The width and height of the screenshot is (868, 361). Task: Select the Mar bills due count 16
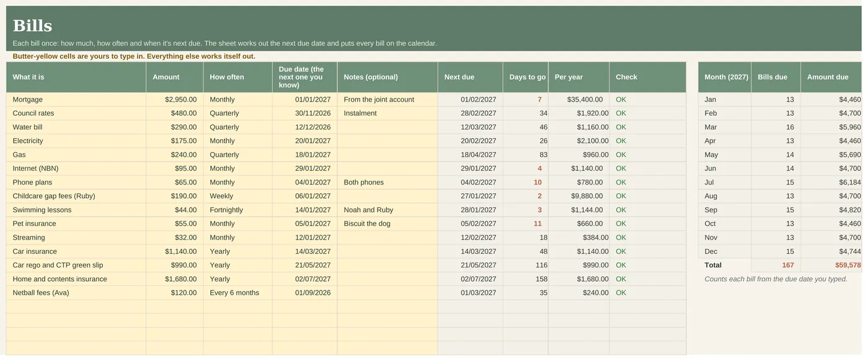(x=776, y=127)
